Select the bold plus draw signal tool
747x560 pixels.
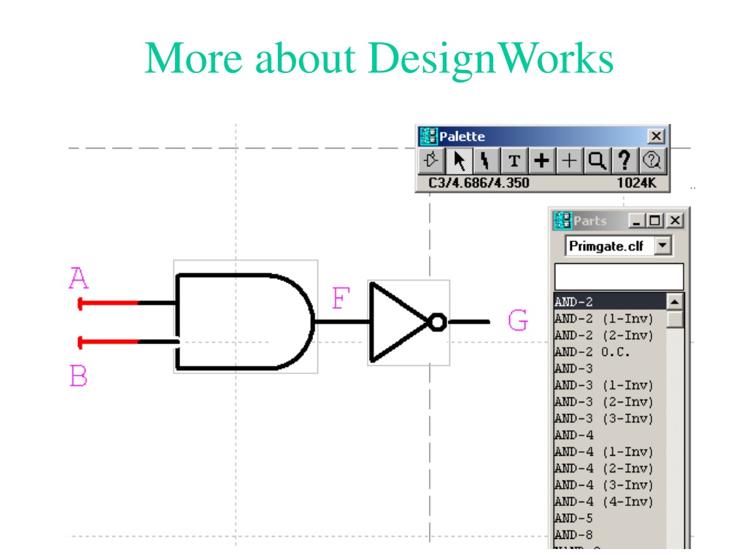click(x=541, y=160)
